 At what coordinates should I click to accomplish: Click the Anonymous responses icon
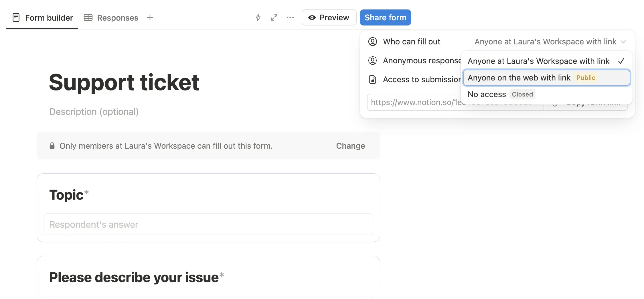click(372, 60)
